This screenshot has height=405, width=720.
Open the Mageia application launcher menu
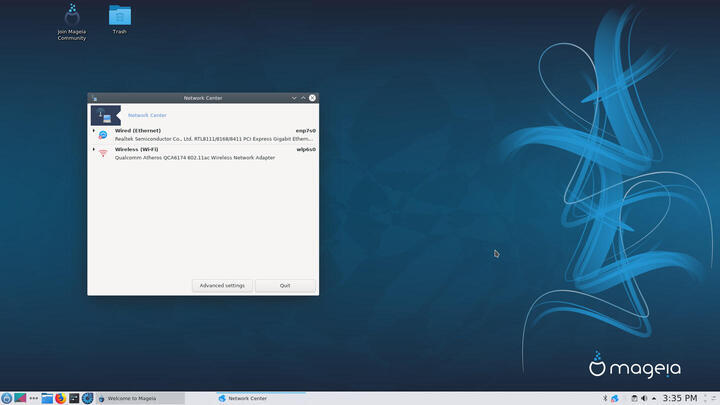pos(6,398)
